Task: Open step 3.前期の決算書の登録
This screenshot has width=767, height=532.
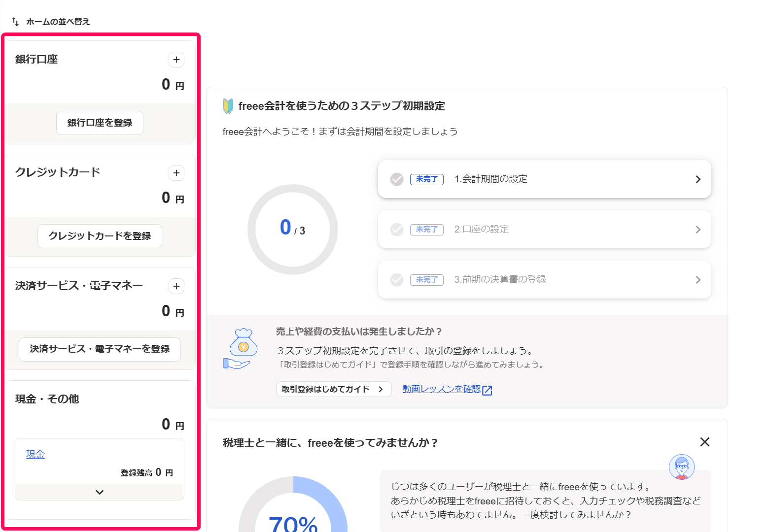Action: 544,280
